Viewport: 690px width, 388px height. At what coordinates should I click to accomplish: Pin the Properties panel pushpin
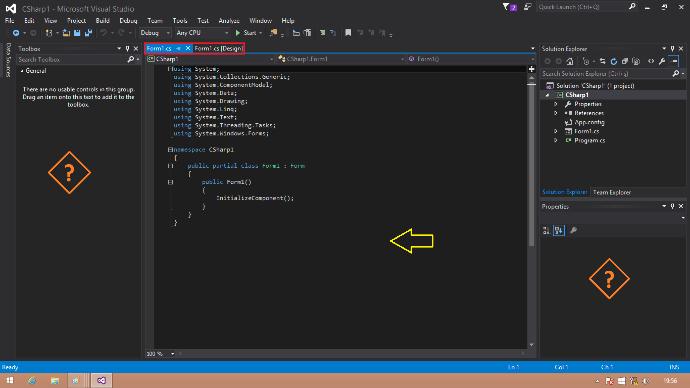672,206
